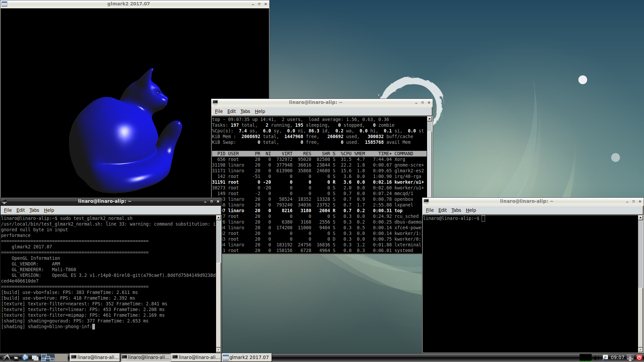Open the LXDE start menu icon
The width and height of the screenshot is (644, 362).
point(6,357)
